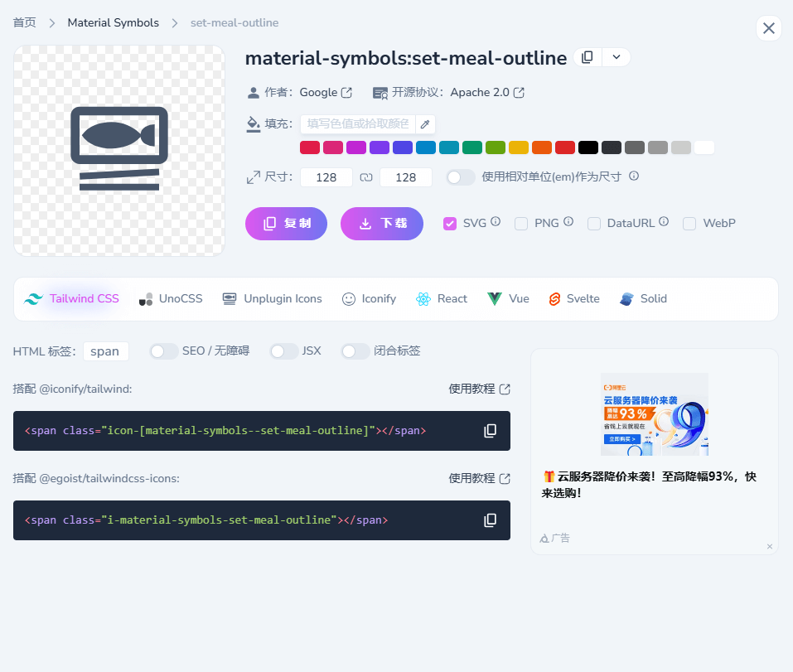Click the info icon beside em unit option
The height and width of the screenshot is (672, 793).
pyautogui.click(x=634, y=176)
